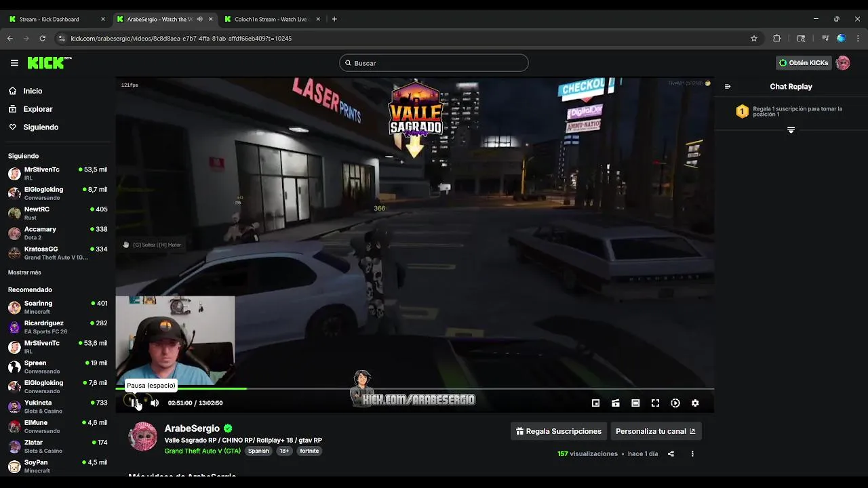868x488 pixels.
Task: Close the ArabeSergio browser tab
Action: pyautogui.click(x=210, y=19)
